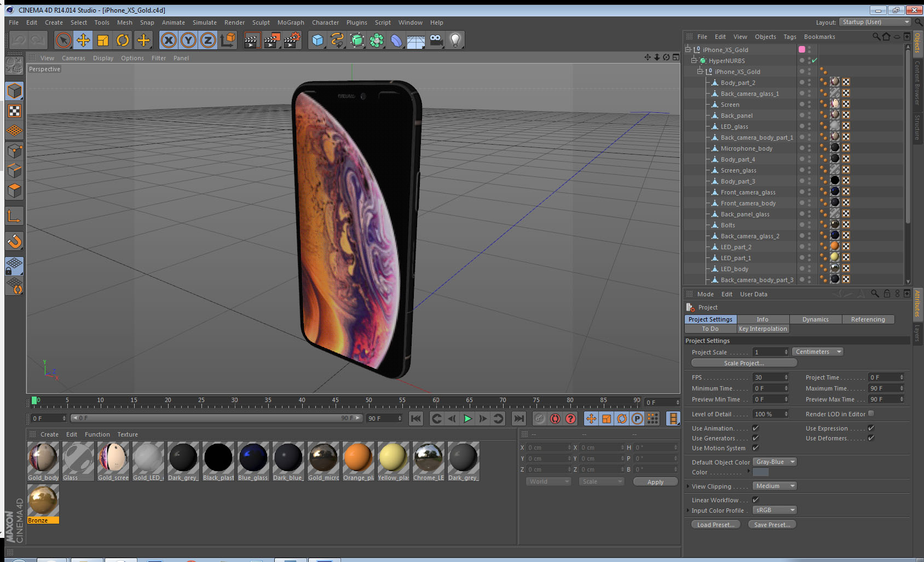Add a HyperNURBS generator
This screenshot has height=562, width=924.
357,40
